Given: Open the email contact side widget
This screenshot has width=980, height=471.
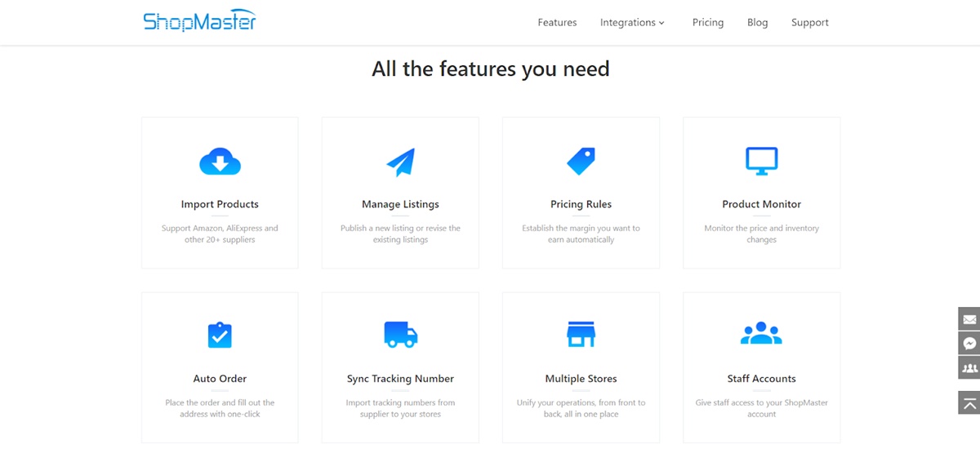Looking at the screenshot, I should pos(969,319).
